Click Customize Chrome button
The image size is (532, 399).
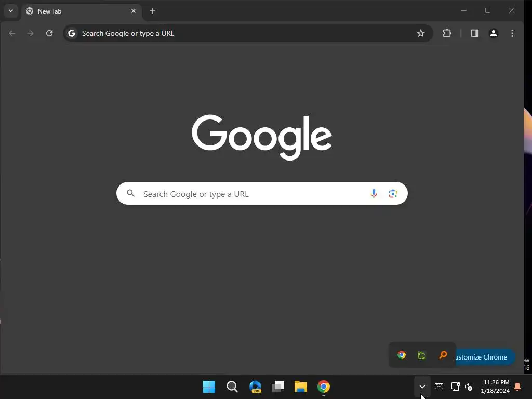click(x=485, y=357)
